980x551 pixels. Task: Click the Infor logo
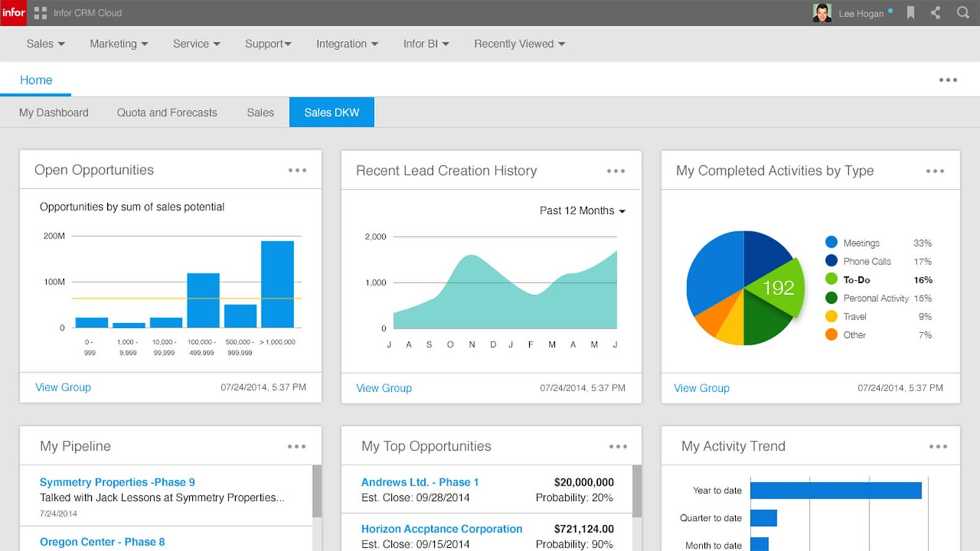pos(13,13)
